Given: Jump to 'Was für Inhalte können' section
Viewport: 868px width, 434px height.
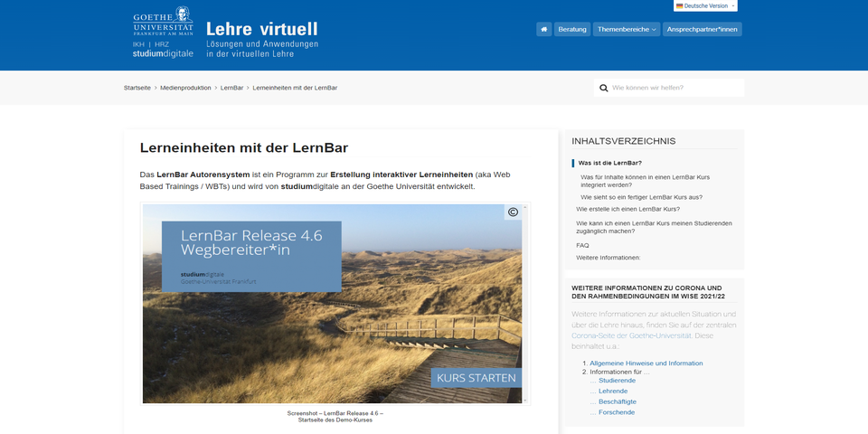Looking at the screenshot, I should click(645, 181).
